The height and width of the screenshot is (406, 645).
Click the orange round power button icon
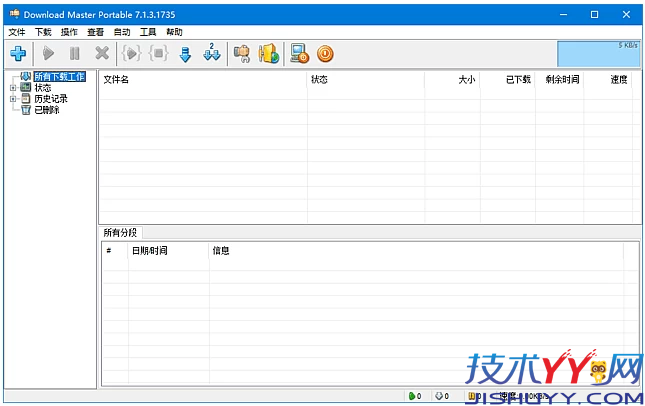pyautogui.click(x=325, y=54)
